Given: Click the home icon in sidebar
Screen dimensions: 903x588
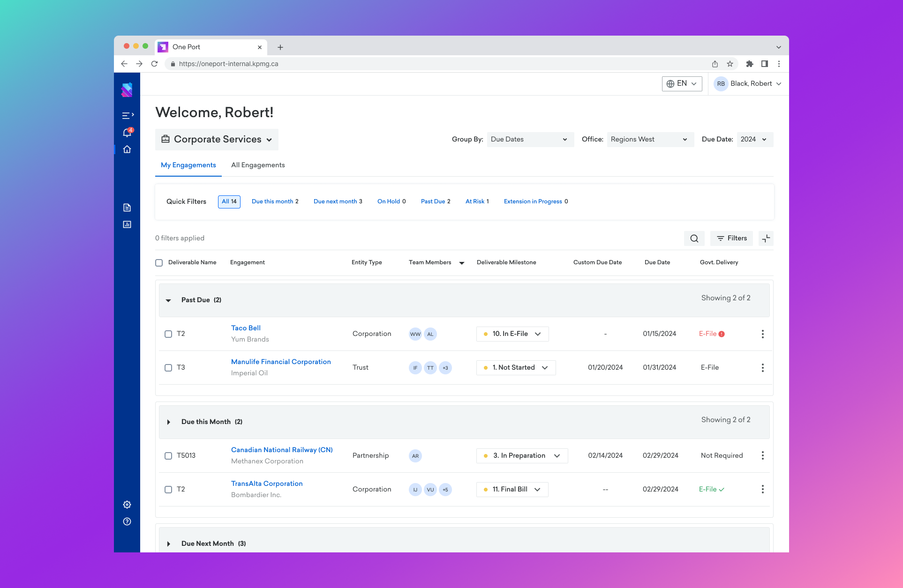Looking at the screenshot, I should point(127,149).
